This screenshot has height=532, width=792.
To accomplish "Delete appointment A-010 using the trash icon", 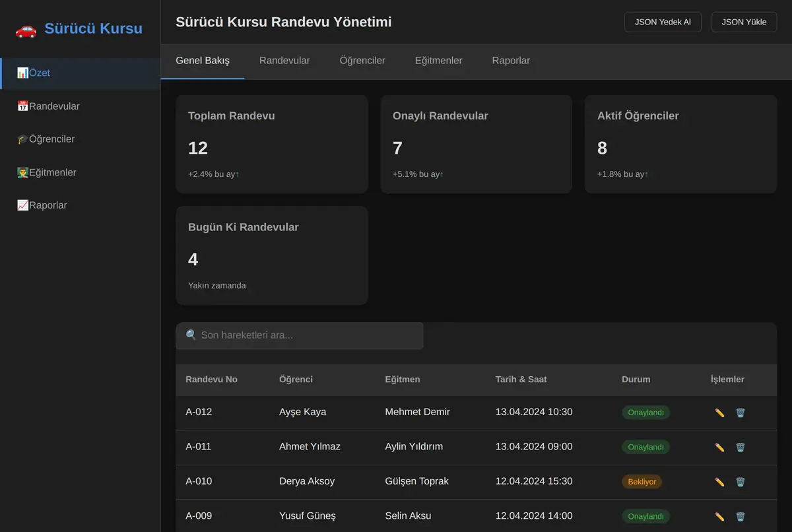I will 741,482.
